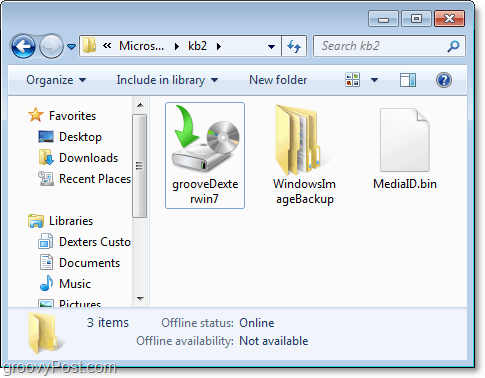Maximize the Explorer window
This screenshot has width=485, height=378.
coord(416,19)
